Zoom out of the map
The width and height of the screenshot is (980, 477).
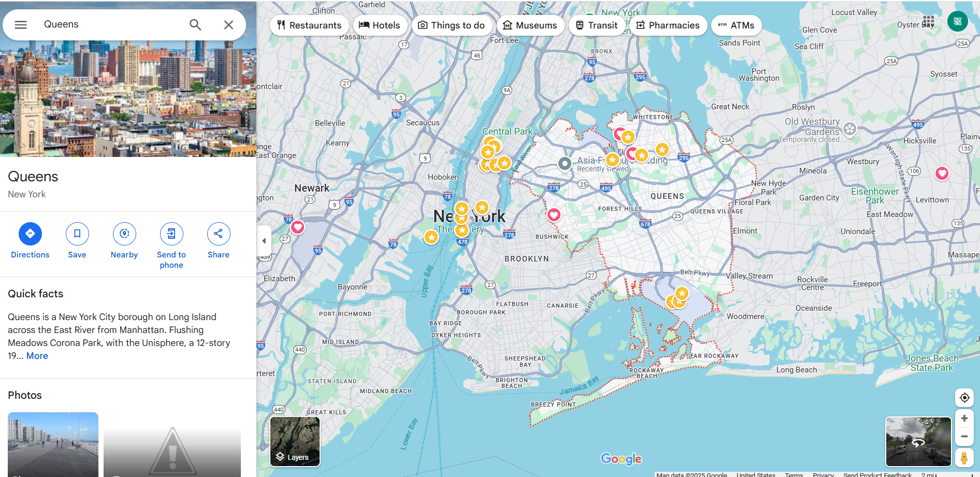964,437
